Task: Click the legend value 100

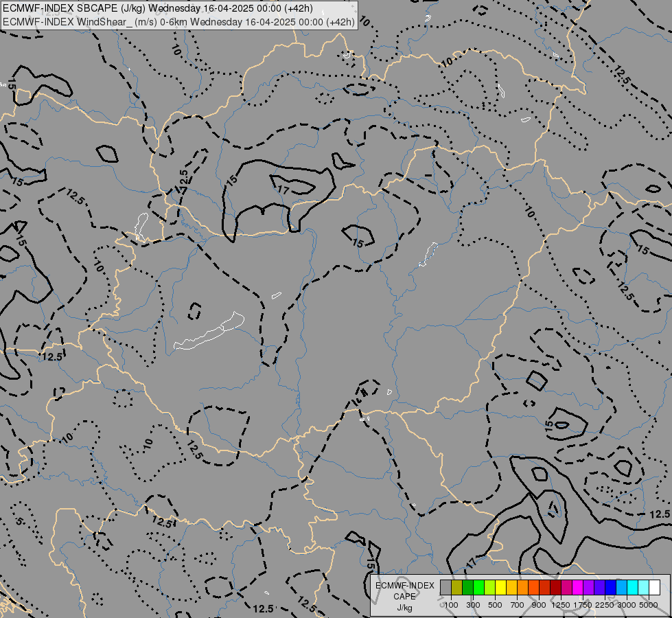Action: (x=451, y=605)
